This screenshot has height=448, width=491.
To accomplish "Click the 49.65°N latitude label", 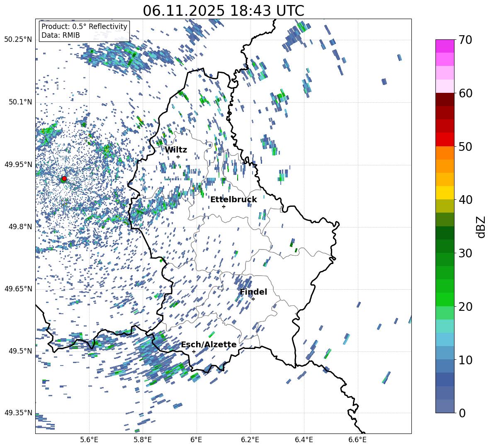I will pyautogui.click(x=18, y=288).
